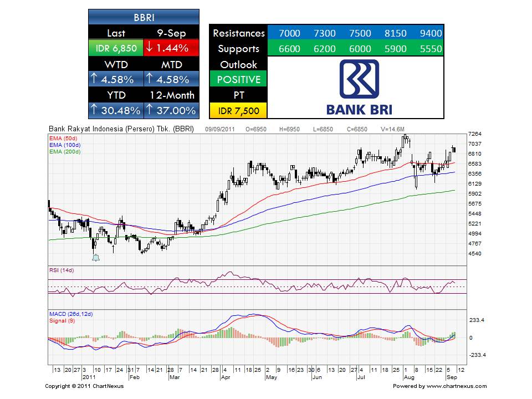532x399 pixels.
Task: Click the -233.4 MACD axis label
Action: pyautogui.click(x=477, y=355)
